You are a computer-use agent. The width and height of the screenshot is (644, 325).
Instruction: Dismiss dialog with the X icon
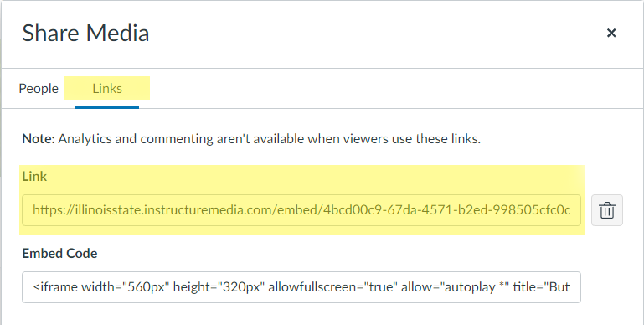(611, 33)
